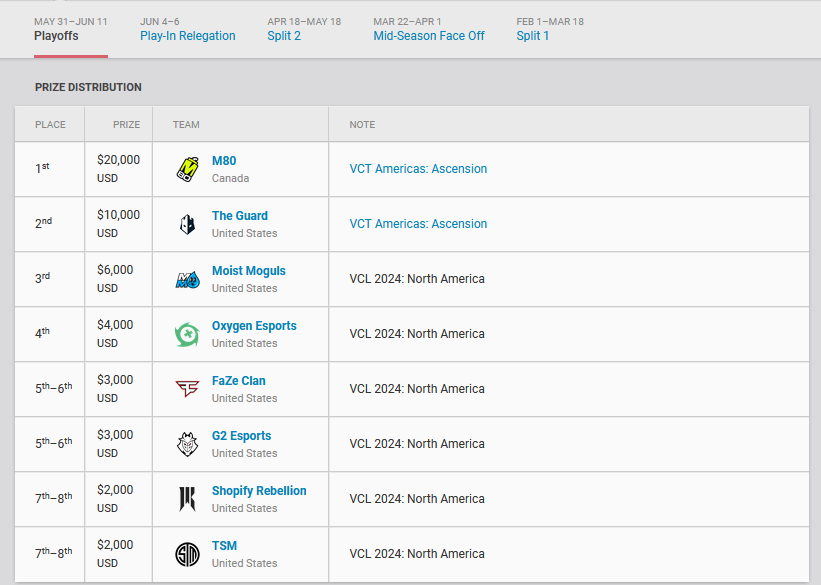Open VCT Americas: Ascension link in M80 row
Image resolution: width=821 pixels, height=585 pixels.
pyautogui.click(x=418, y=169)
